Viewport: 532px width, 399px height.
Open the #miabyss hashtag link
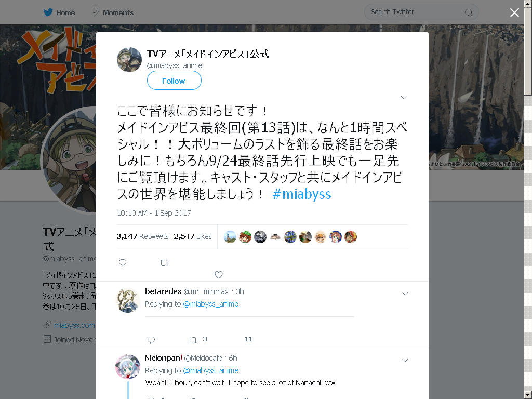[x=302, y=194]
